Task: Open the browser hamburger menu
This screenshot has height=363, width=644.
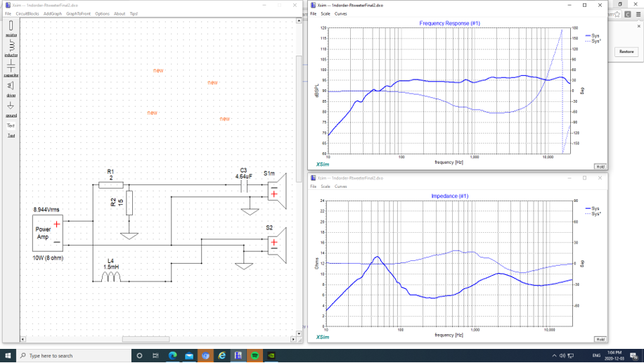Action: click(638, 14)
